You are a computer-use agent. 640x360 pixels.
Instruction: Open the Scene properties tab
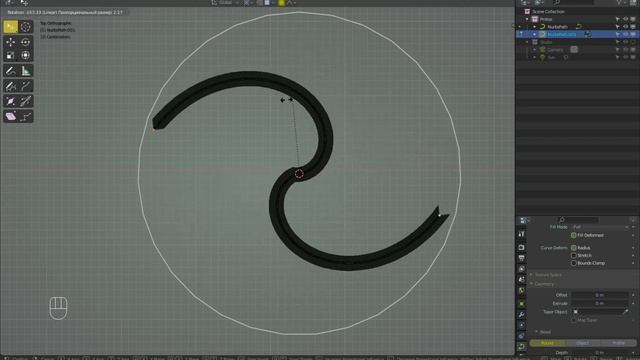(x=521, y=280)
